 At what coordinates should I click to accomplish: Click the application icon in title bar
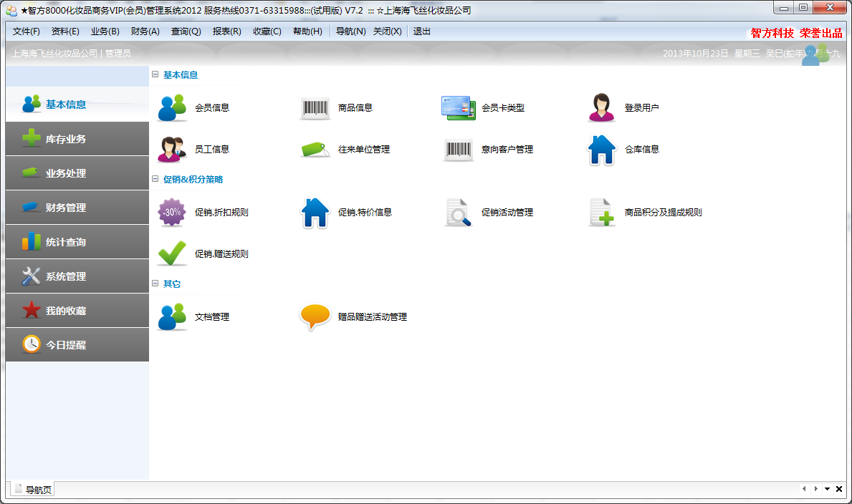point(11,10)
